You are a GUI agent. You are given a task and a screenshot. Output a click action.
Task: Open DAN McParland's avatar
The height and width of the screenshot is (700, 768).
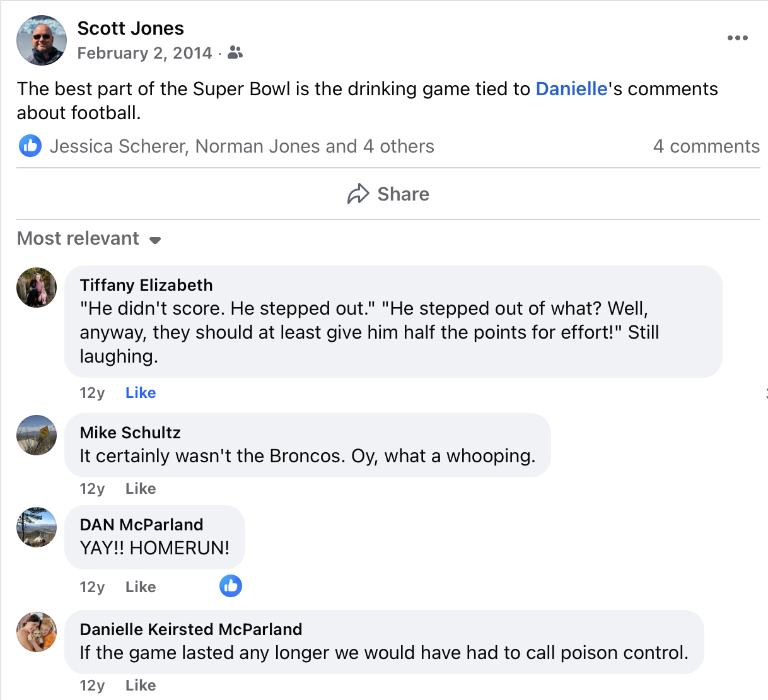pyautogui.click(x=37, y=527)
